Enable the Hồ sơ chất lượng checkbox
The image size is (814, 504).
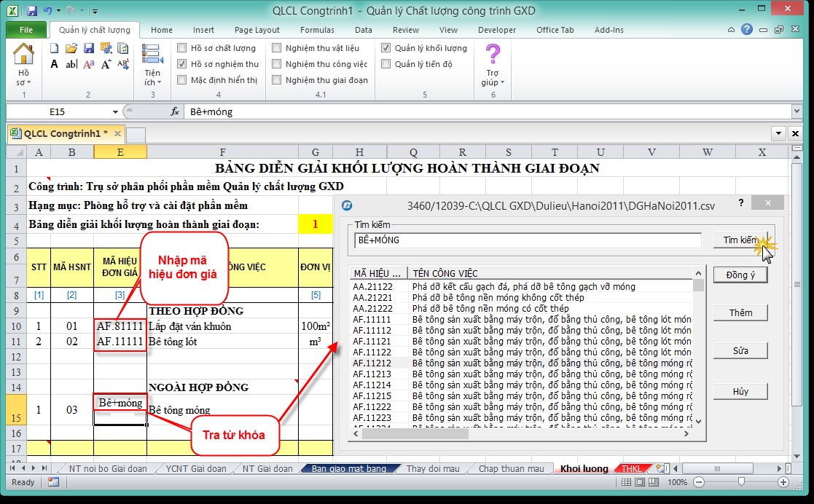[x=182, y=48]
